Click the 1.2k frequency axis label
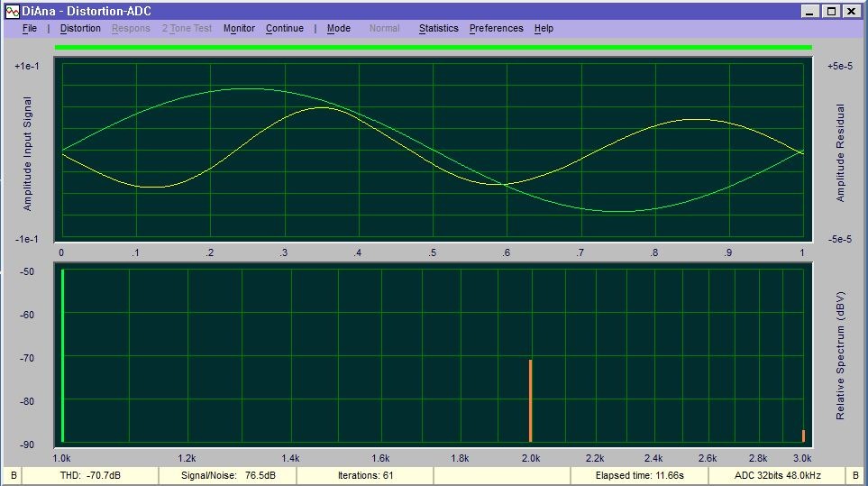868x486 pixels. click(x=187, y=458)
